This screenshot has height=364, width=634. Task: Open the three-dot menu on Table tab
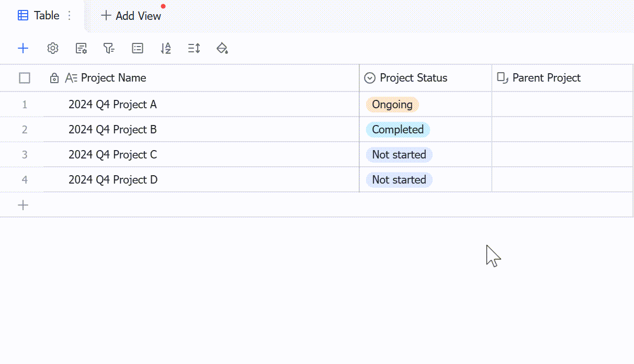pyautogui.click(x=70, y=16)
